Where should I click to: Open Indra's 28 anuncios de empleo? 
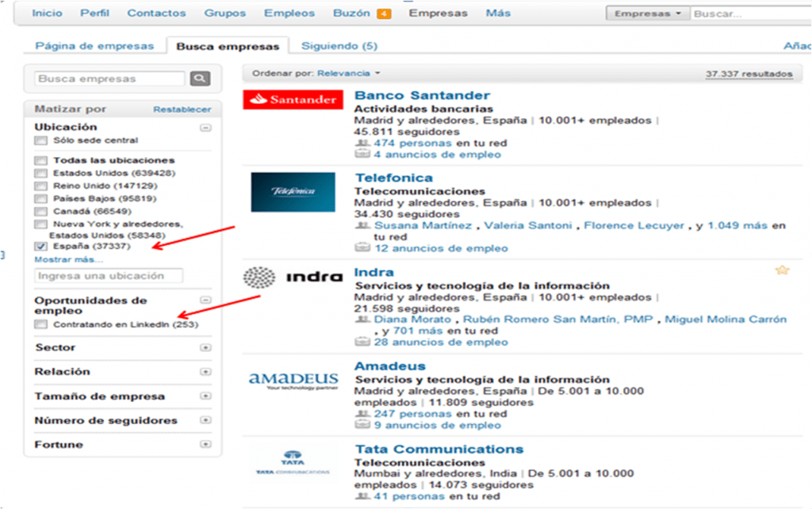pyautogui.click(x=441, y=342)
